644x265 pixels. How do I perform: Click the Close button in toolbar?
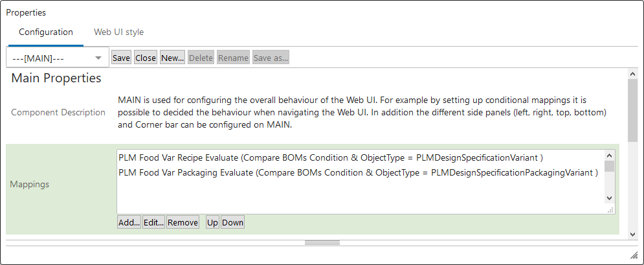tap(146, 58)
